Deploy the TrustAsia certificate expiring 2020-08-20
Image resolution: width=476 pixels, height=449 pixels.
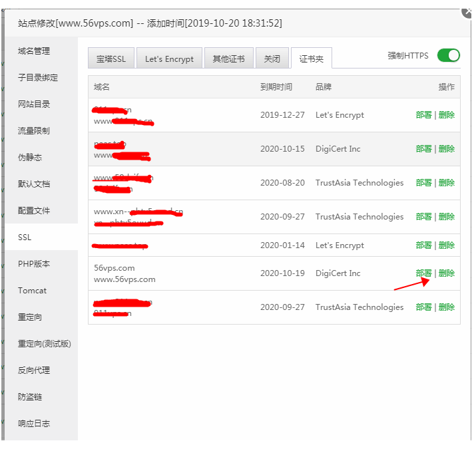click(423, 183)
